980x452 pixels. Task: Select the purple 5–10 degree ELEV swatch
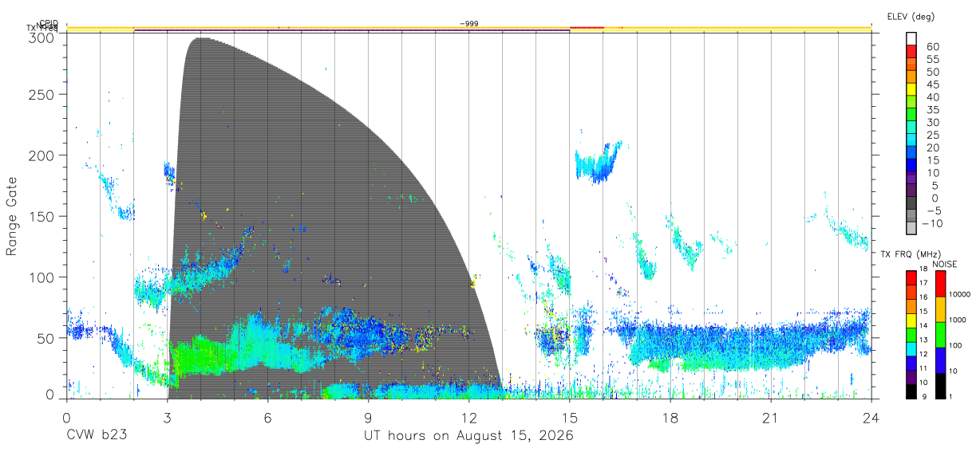(911, 179)
